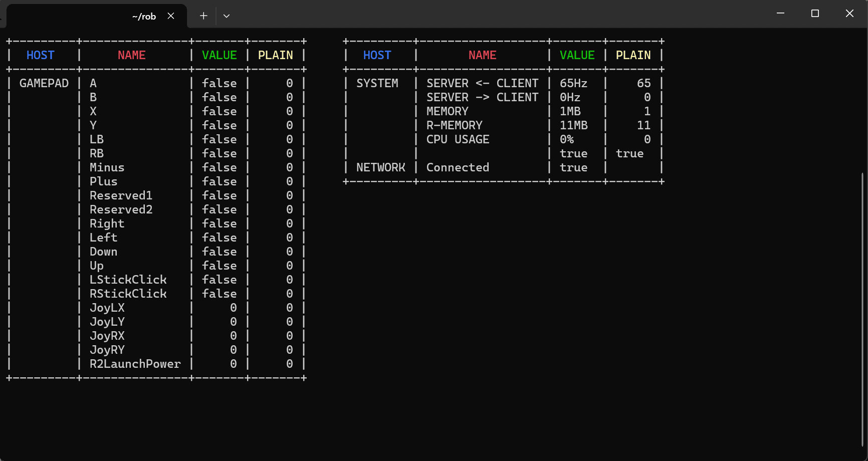Image resolution: width=868 pixels, height=461 pixels.
Task: Click the NETWORK host label
Action: (381, 167)
